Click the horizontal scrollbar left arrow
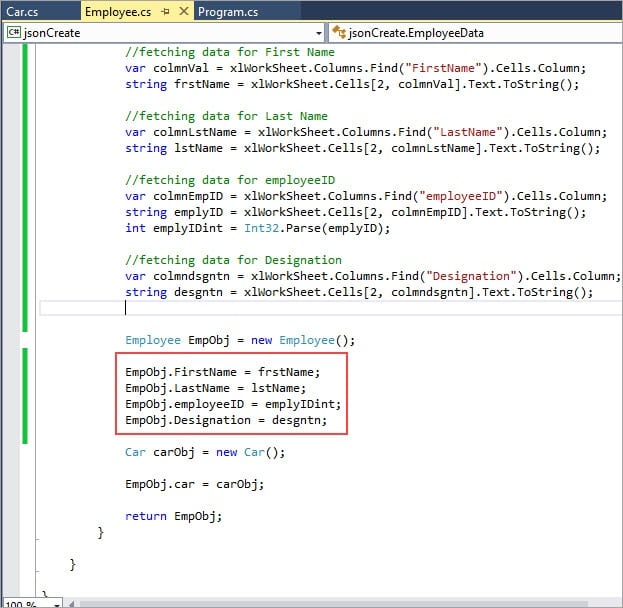 tap(72, 604)
